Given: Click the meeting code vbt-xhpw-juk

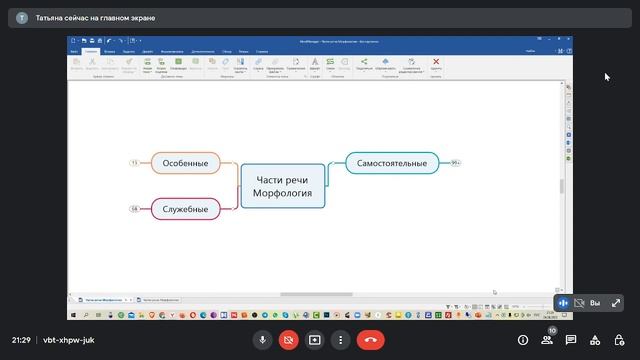Looking at the screenshot, I should click(x=69, y=340).
